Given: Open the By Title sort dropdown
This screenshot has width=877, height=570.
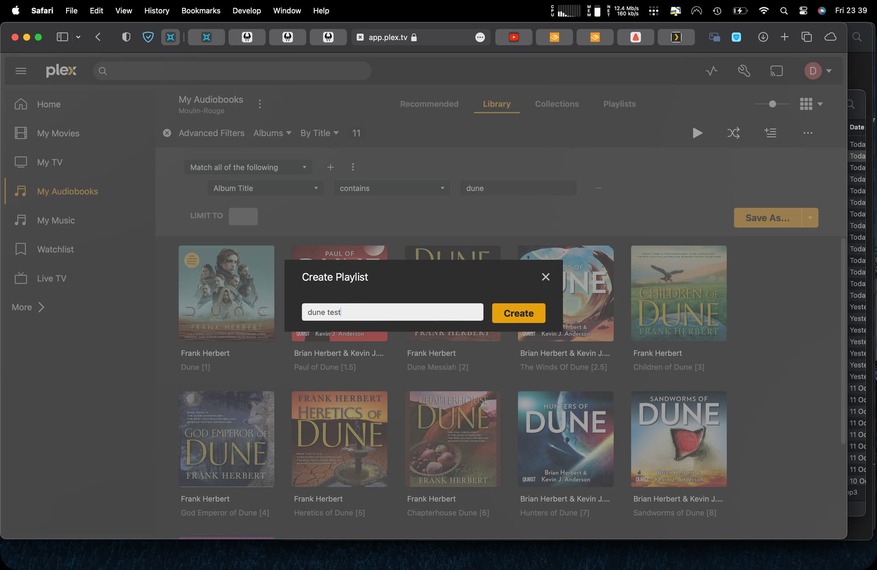Looking at the screenshot, I should coord(319,133).
